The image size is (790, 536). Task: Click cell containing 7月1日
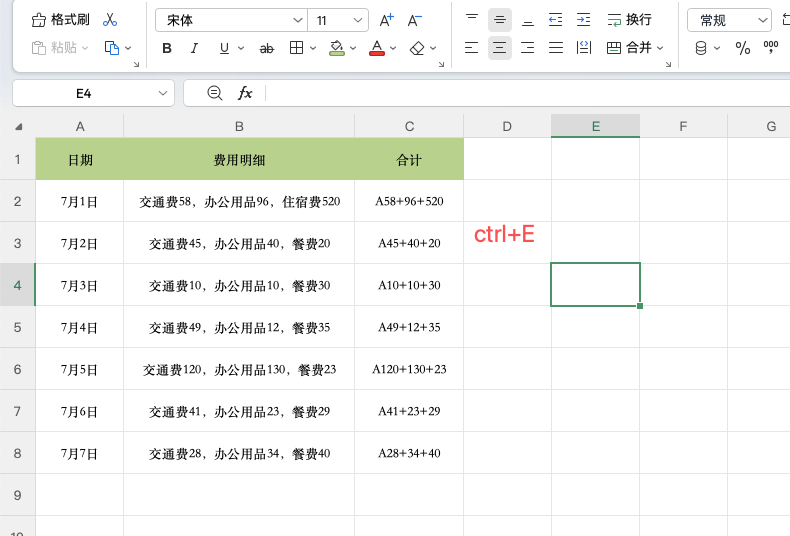tap(80, 202)
